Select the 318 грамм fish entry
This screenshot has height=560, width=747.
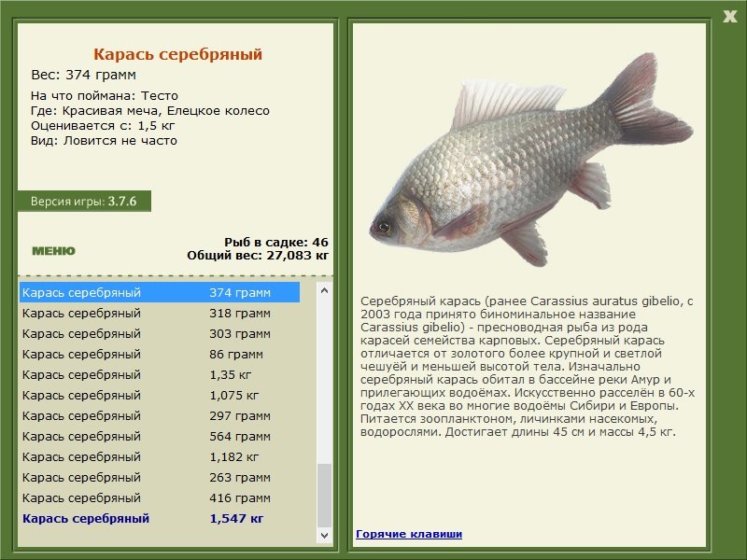point(159,314)
